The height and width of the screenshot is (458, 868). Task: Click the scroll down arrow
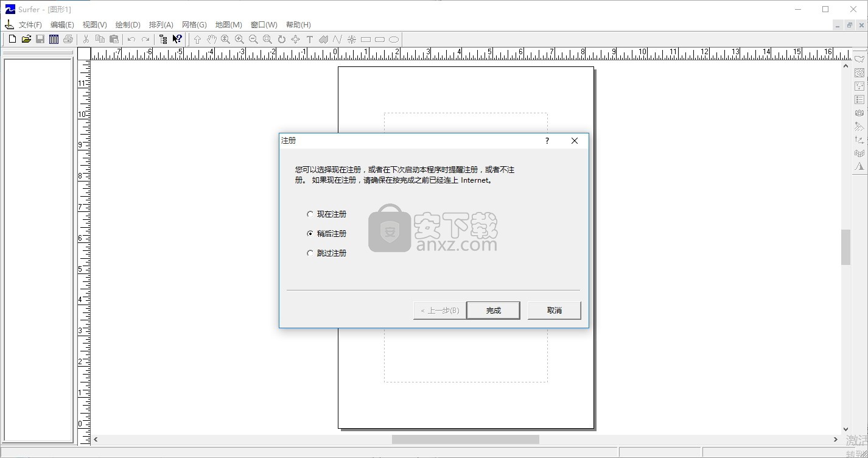click(x=845, y=429)
